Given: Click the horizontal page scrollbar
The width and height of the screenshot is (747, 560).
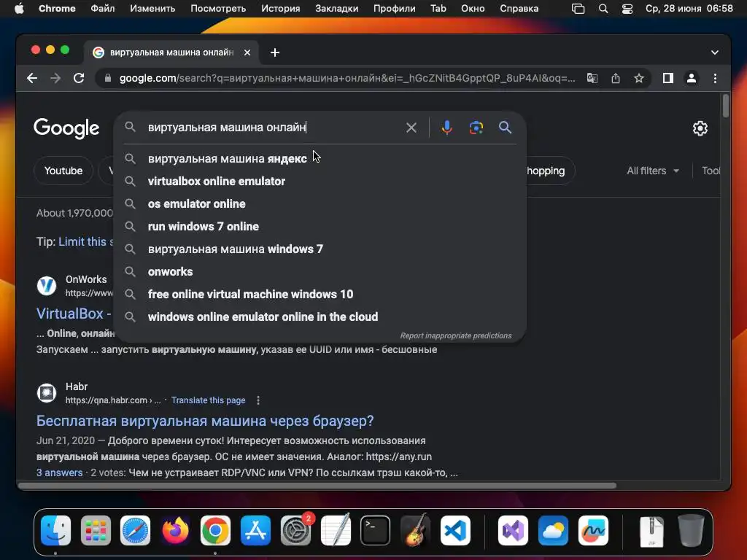Looking at the screenshot, I should coord(317,486).
